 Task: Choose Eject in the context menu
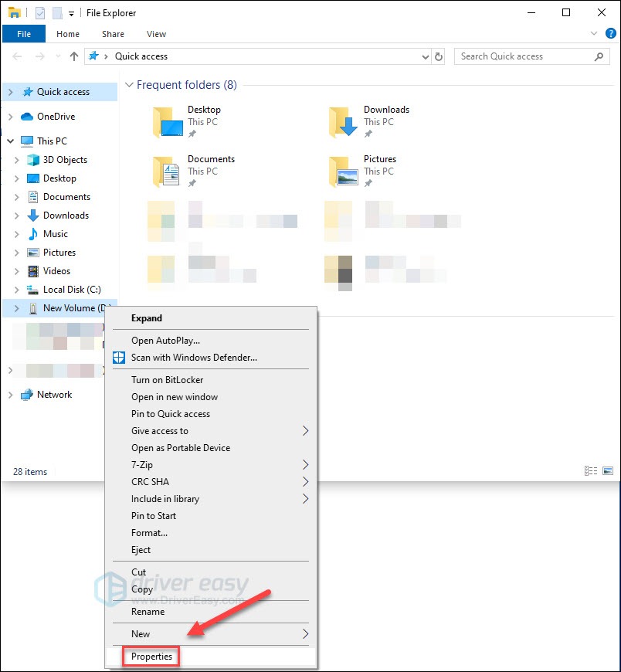click(x=210, y=550)
